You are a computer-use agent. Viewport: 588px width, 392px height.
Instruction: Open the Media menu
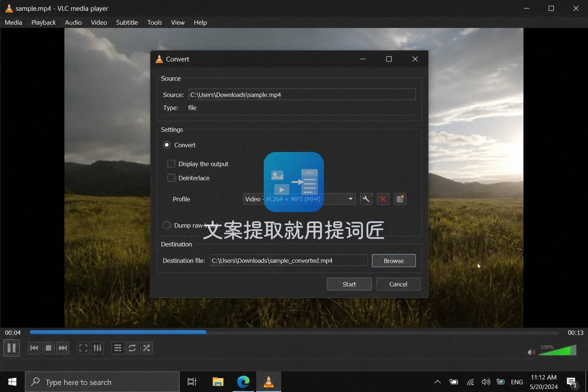pos(13,23)
